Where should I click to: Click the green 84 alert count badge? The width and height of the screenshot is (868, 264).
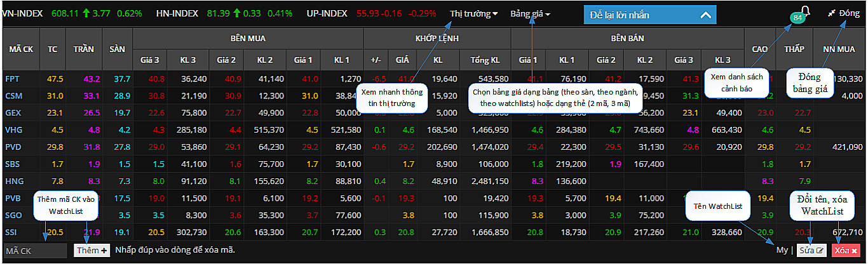coord(797,19)
